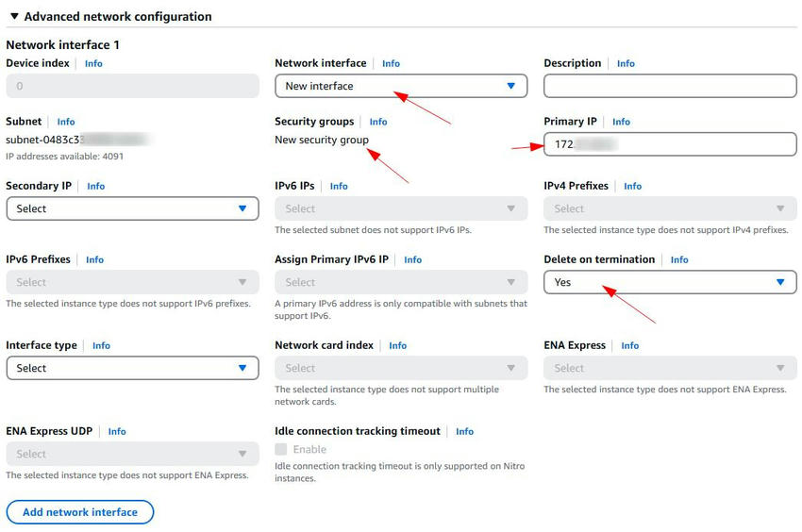Open Info link next to Subnet

pos(66,122)
